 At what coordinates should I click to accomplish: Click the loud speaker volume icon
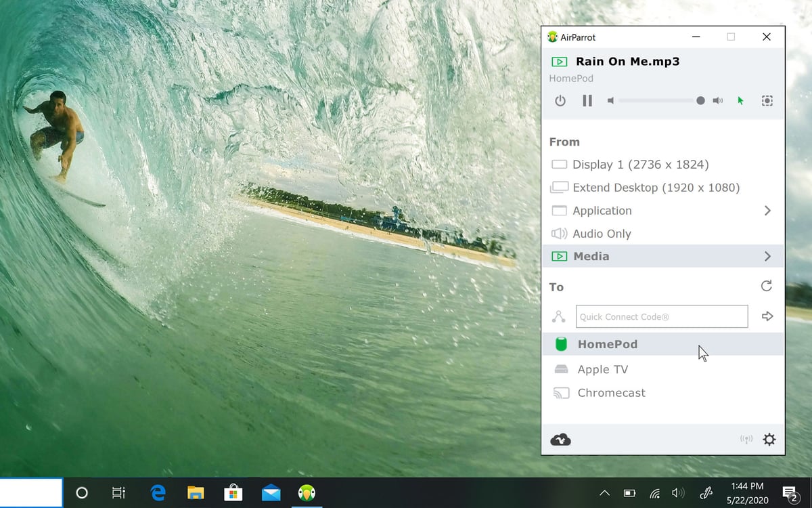(718, 101)
